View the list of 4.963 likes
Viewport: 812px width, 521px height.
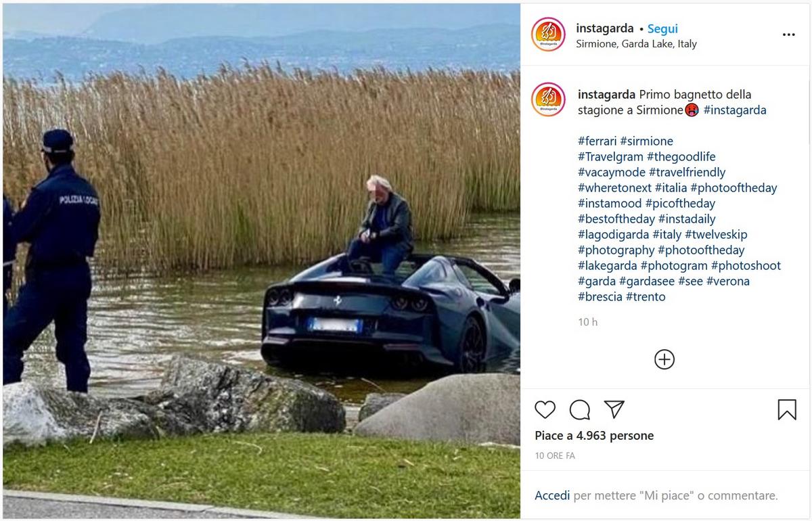point(594,436)
